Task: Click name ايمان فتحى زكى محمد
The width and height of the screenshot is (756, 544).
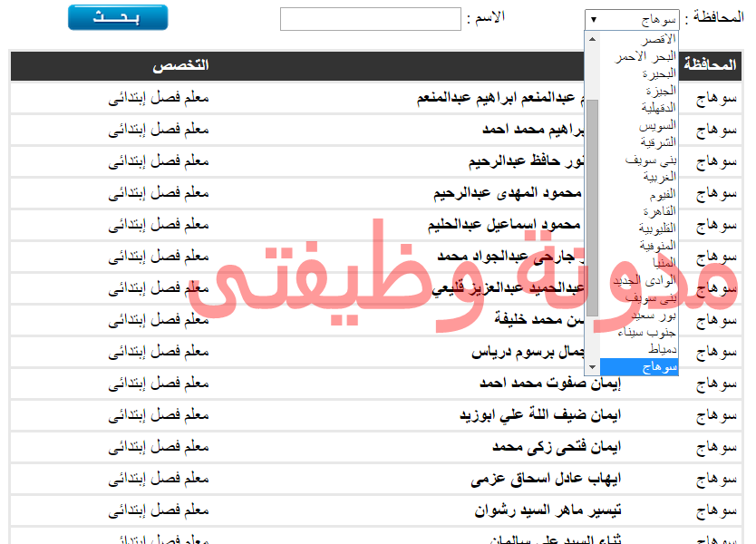Action: coord(557,447)
